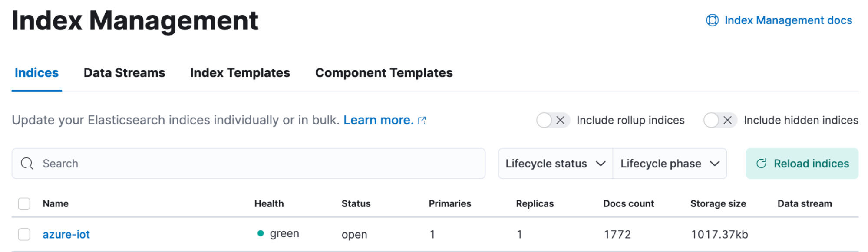This screenshot has width=868, height=252.
Task: Open the Lifecycle status dropdown
Action: 555,164
